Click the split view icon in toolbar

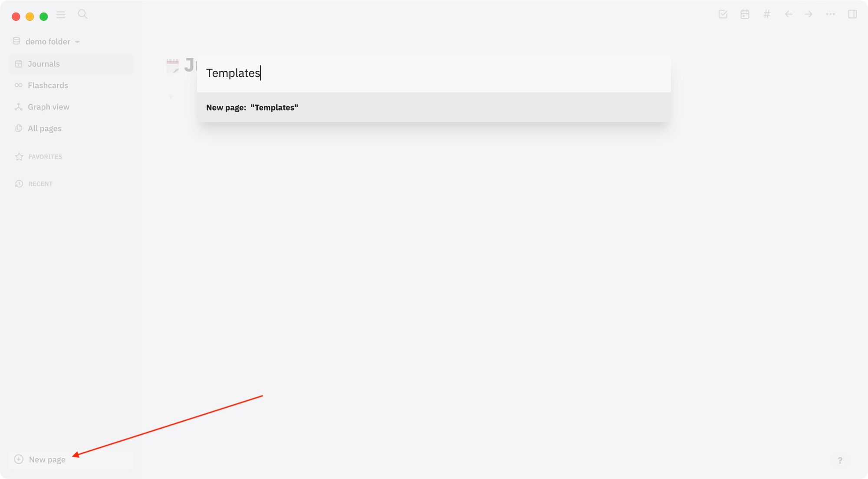click(x=853, y=14)
